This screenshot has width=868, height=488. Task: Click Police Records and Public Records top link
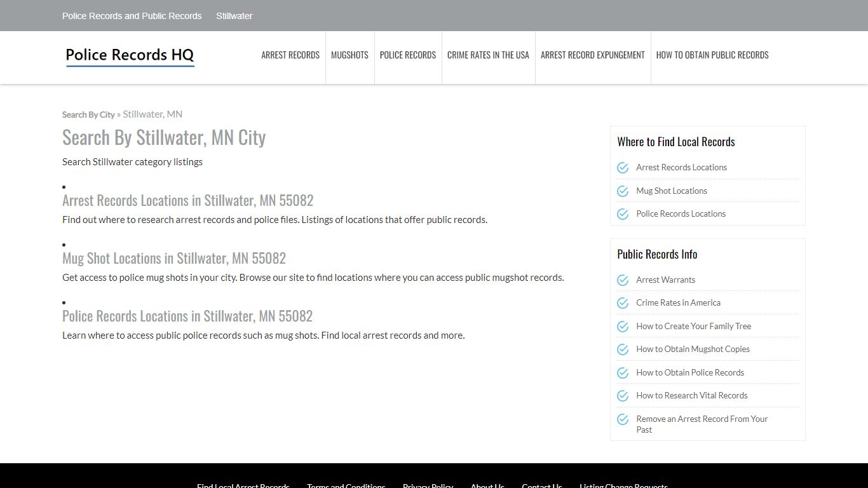(x=132, y=16)
